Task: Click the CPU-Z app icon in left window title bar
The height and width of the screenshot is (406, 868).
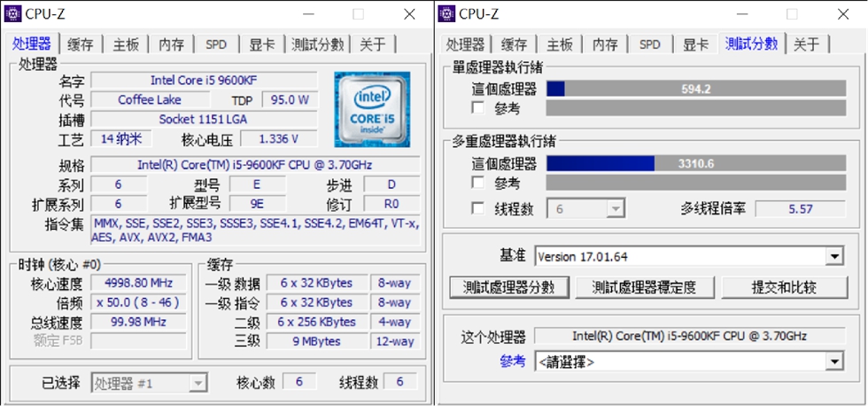Action: point(12,13)
